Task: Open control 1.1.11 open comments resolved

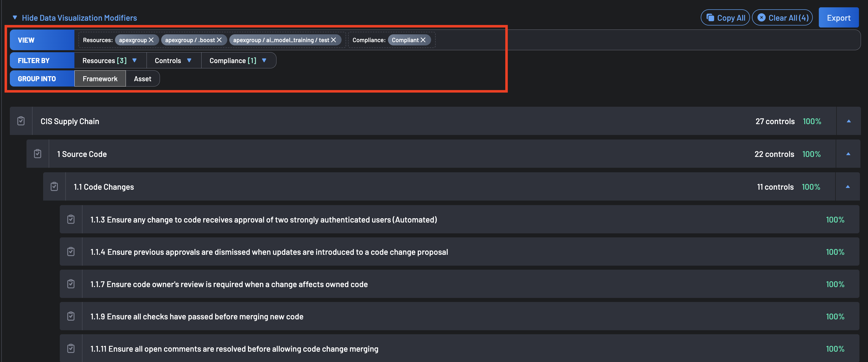Action: click(x=460, y=349)
